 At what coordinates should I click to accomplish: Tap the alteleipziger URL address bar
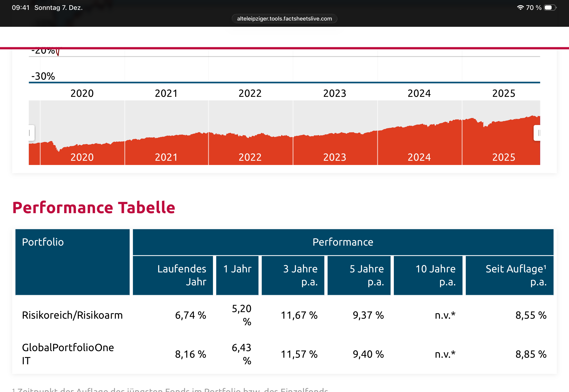pyautogui.click(x=284, y=19)
